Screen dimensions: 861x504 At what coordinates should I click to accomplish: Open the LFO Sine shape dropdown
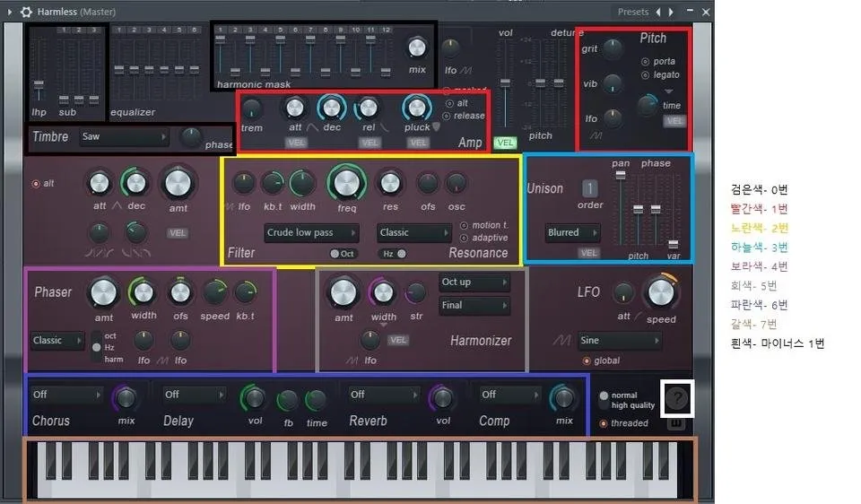click(620, 341)
